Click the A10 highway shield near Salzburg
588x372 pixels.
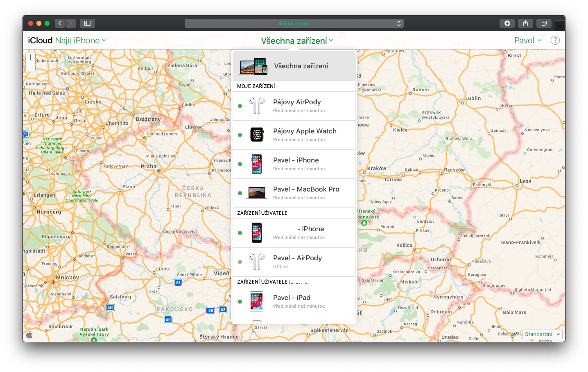110,307
